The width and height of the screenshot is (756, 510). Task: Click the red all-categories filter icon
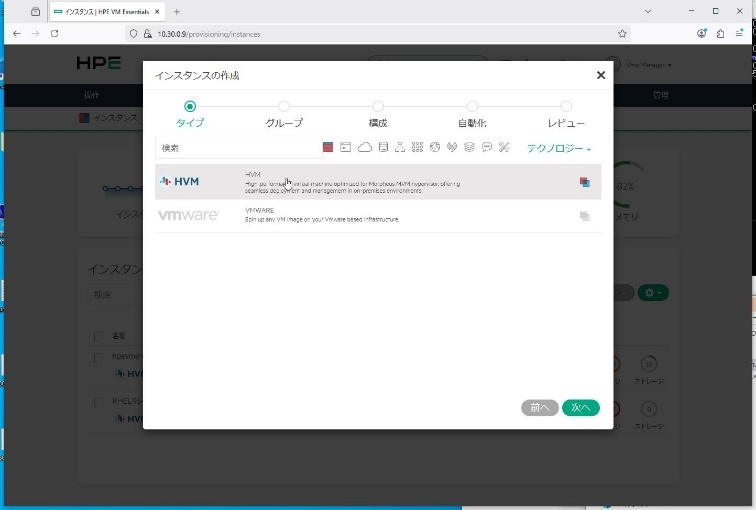click(328, 148)
